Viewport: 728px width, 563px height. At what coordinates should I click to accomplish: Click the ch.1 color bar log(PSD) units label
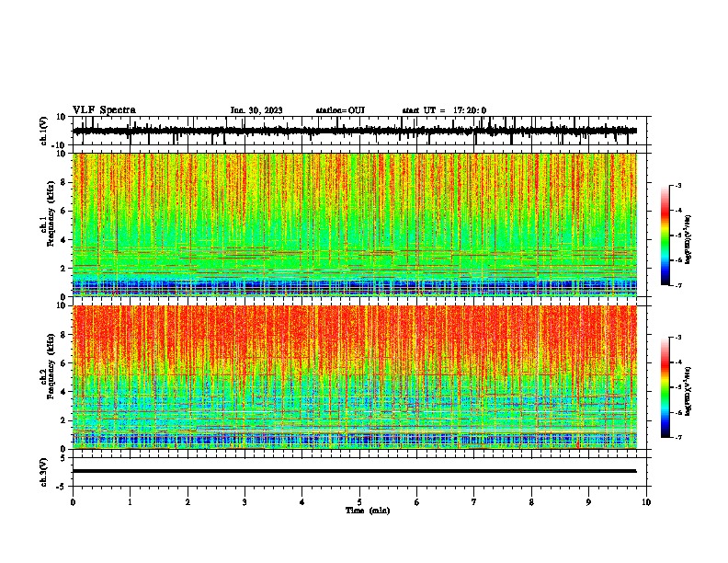click(688, 240)
